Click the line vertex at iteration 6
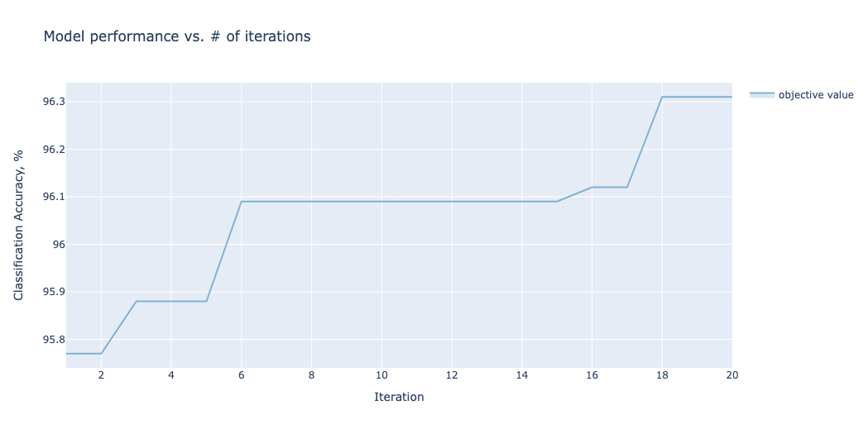This screenshot has width=868, height=434. (241, 202)
